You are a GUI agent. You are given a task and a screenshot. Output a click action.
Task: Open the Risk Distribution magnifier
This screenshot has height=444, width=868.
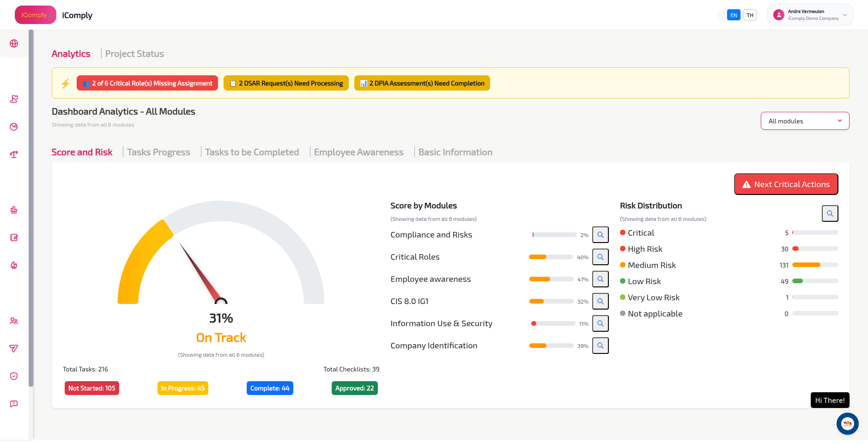[x=830, y=213]
